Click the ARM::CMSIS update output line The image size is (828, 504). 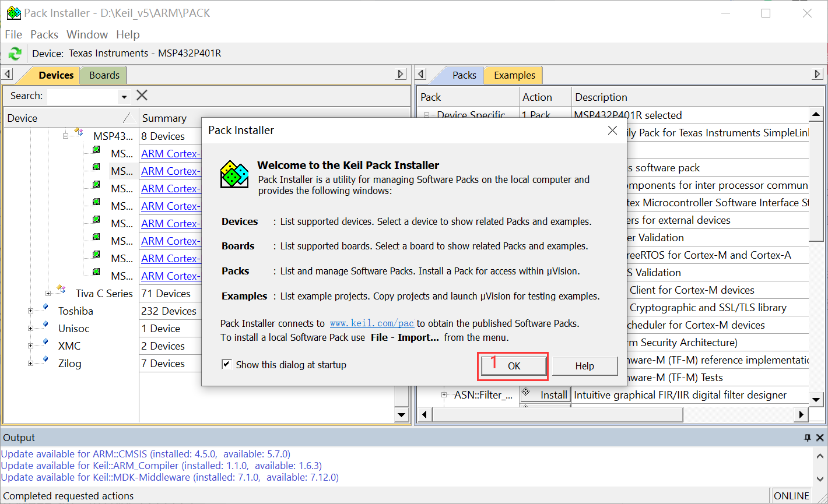(146, 454)
